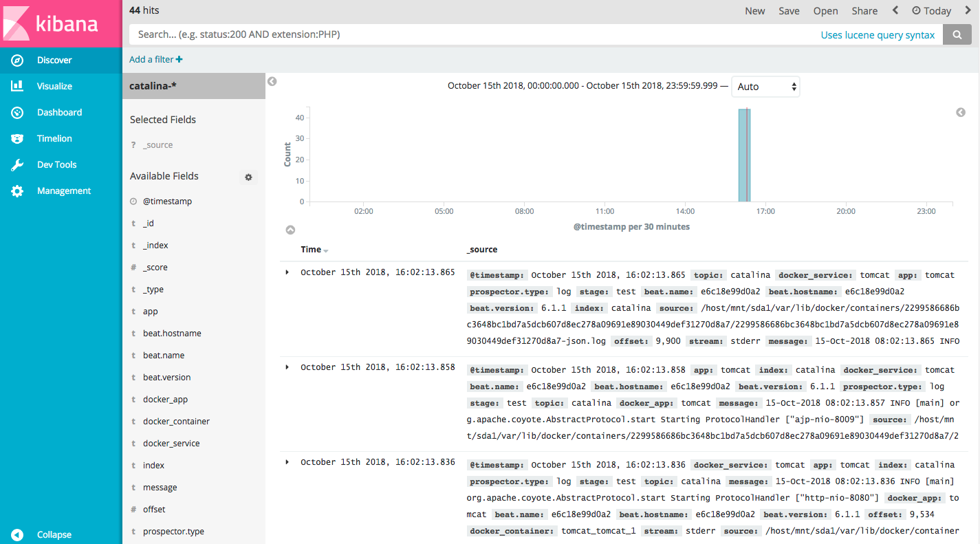Click the hash icon of offset field

(x=133, y=510)
